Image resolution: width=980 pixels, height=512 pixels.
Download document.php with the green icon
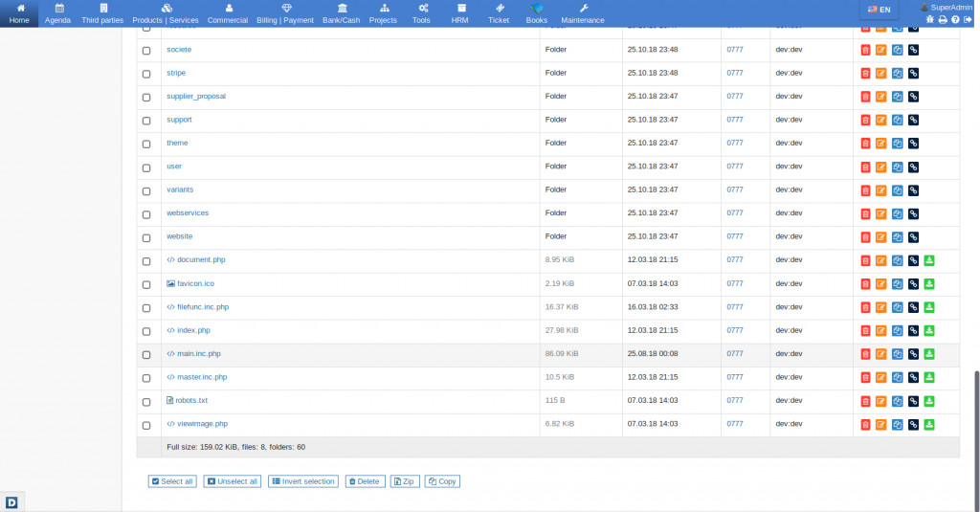click(928, 260)
